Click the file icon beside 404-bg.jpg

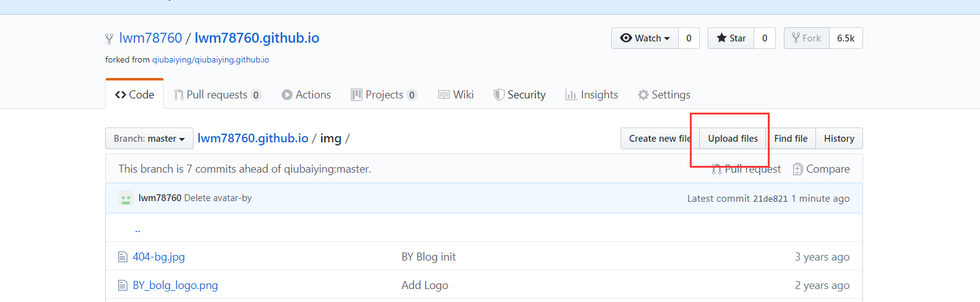tap(123, 257)
